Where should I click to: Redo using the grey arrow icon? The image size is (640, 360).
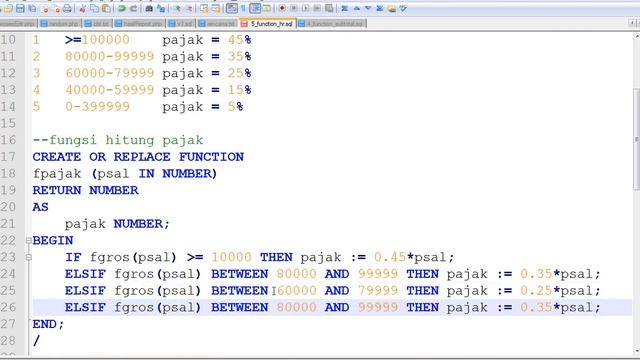133,9
